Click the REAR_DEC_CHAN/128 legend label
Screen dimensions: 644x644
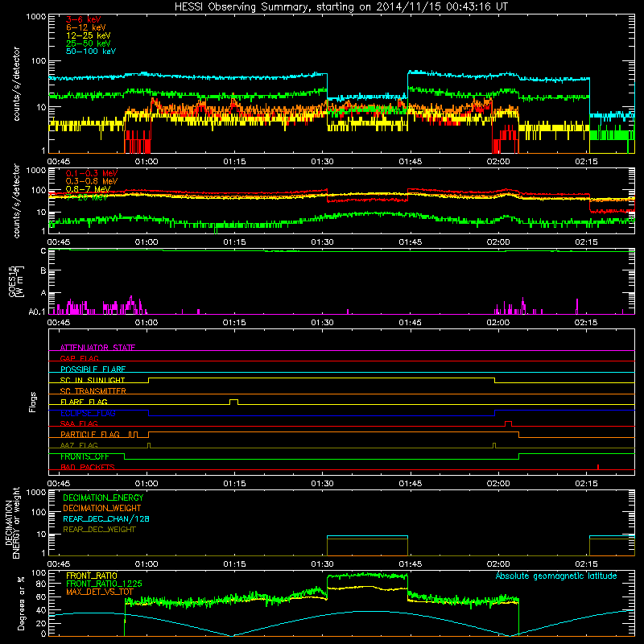106,518
